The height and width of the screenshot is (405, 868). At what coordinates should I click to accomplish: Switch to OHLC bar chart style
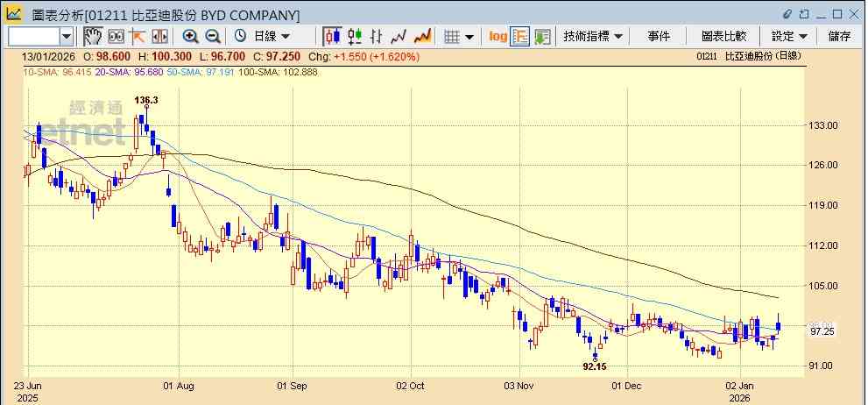(x=377, y=37)
